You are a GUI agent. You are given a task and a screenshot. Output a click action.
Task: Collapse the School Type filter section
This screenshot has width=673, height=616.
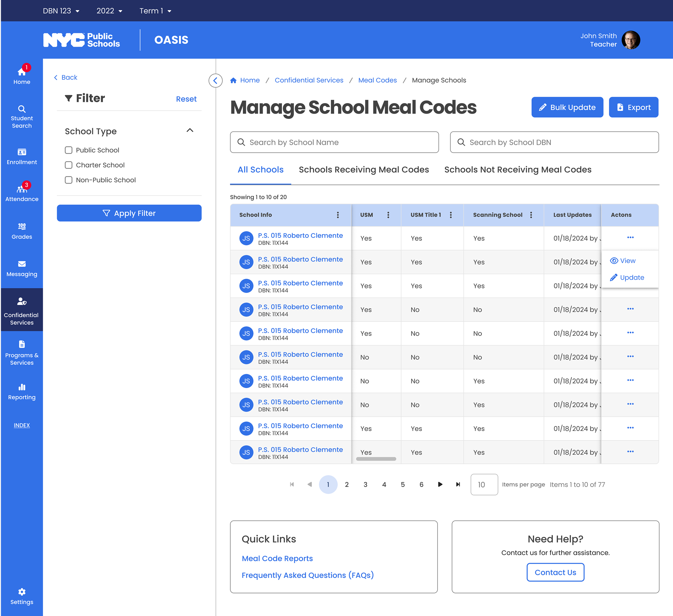click(x=190, y=131)
